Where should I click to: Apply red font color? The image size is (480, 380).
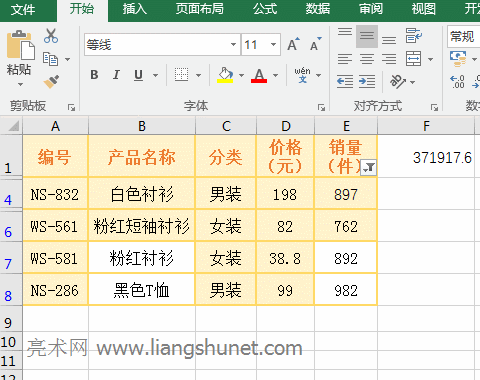pos(259,75)
